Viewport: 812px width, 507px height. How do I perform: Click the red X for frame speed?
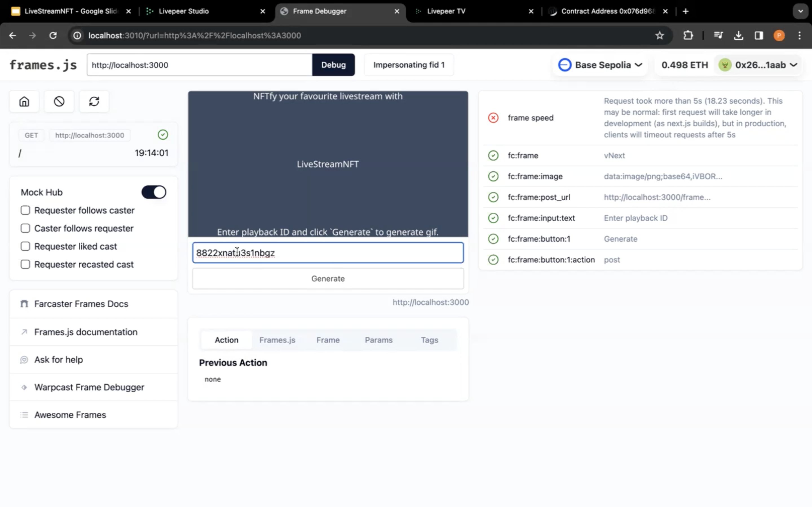click(493, 117)
